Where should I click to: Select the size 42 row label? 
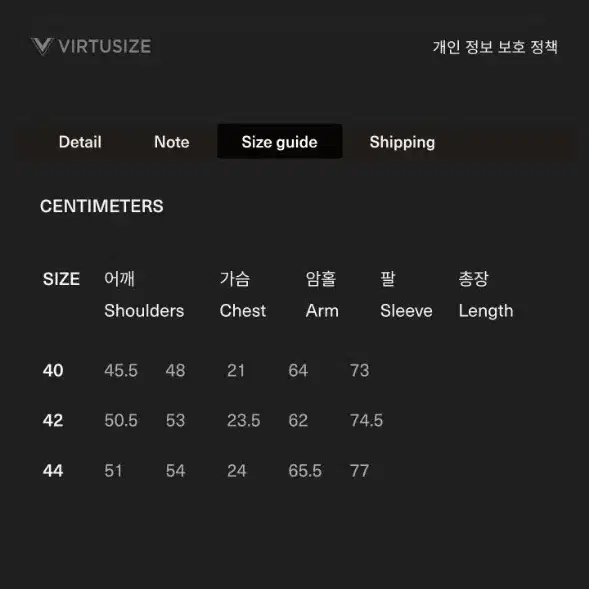[53, 420]
